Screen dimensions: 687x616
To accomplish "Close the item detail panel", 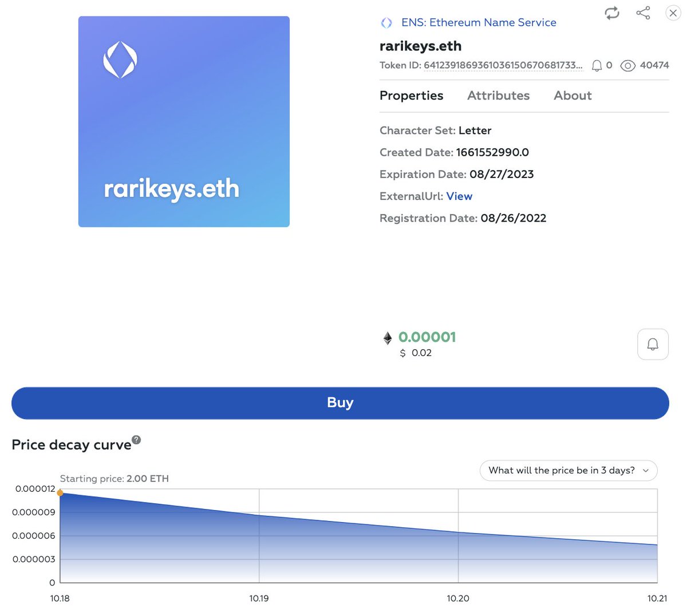I will tap(673, 13).
